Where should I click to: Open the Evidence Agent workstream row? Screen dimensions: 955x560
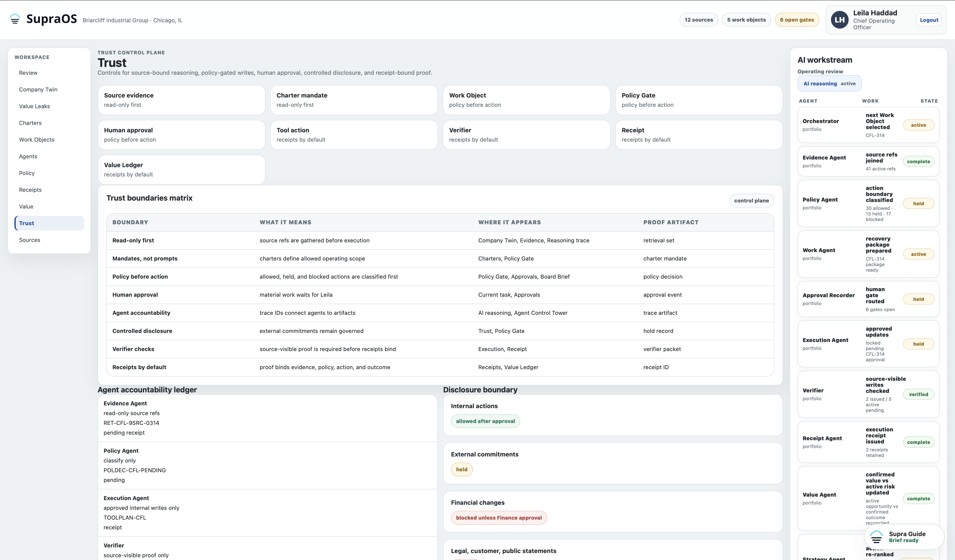(868, 161)
